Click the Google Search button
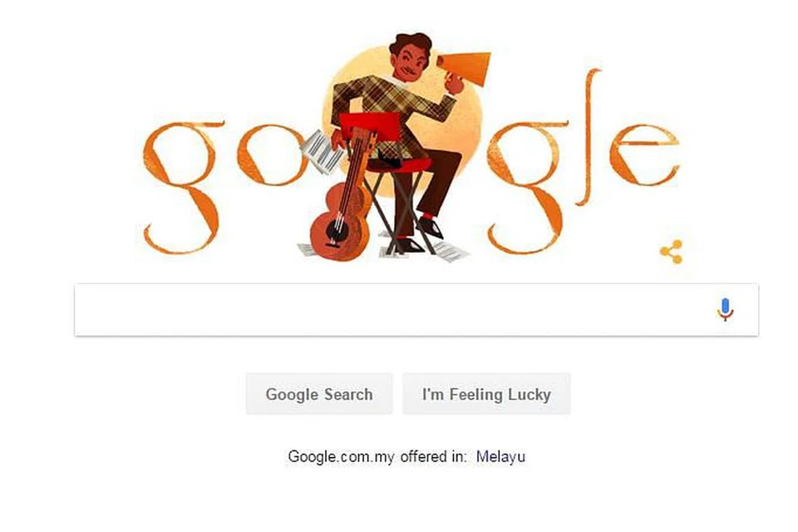 [x=319, y=394]
